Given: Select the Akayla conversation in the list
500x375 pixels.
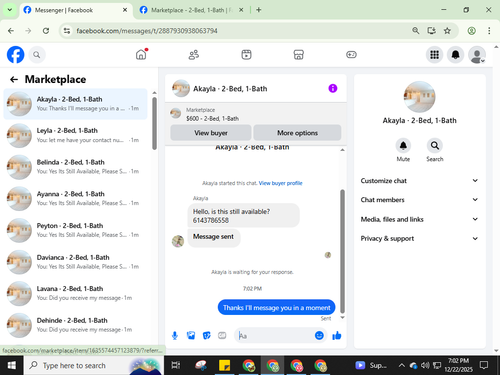Looking at the screenshot, I should pyautogui.click(x=75, y=104).
